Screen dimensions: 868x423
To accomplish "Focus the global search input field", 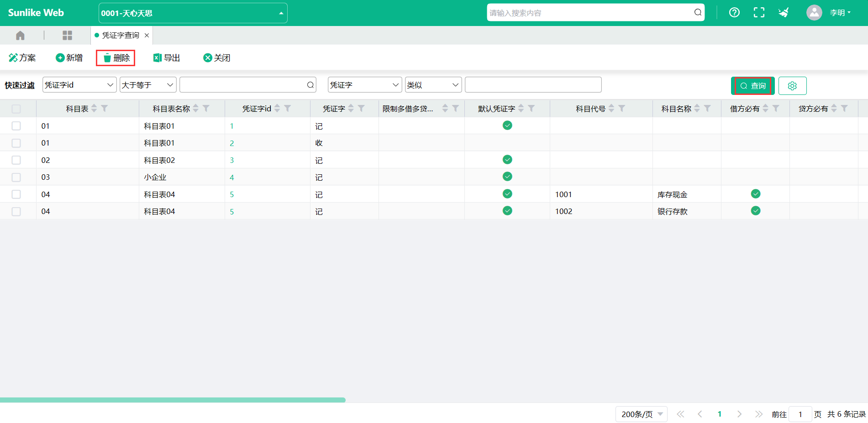I will point(590,13).
